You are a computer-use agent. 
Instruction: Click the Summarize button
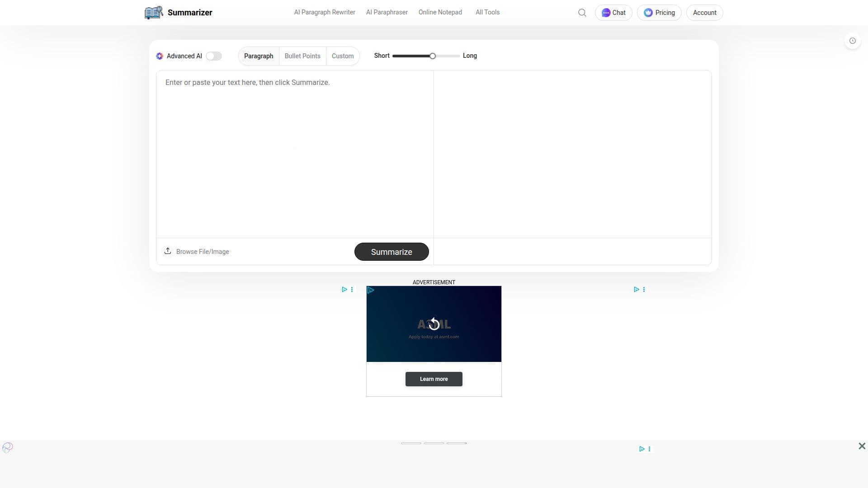tap(392, 252)
